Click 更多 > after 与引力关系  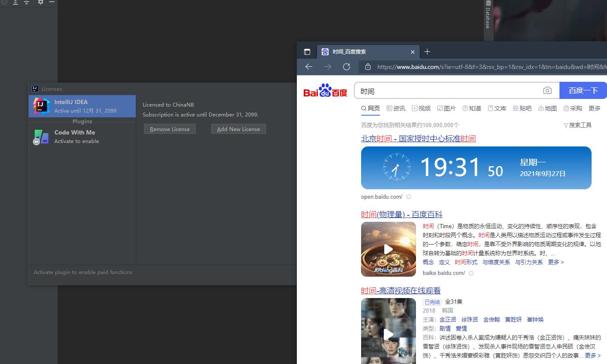(x=556, y=262)
